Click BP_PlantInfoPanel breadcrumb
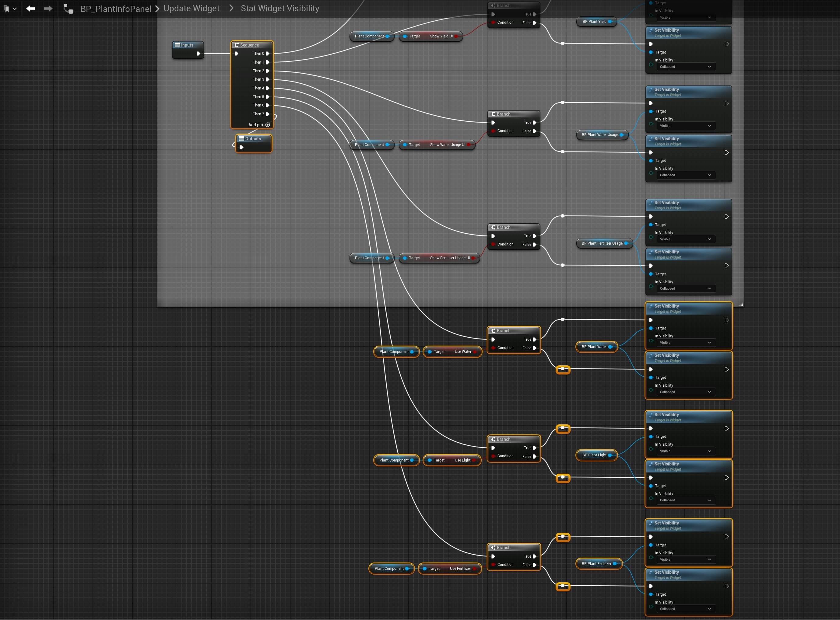Image resolution: width=840 pixels, height=620 pixels. [116, 9]
